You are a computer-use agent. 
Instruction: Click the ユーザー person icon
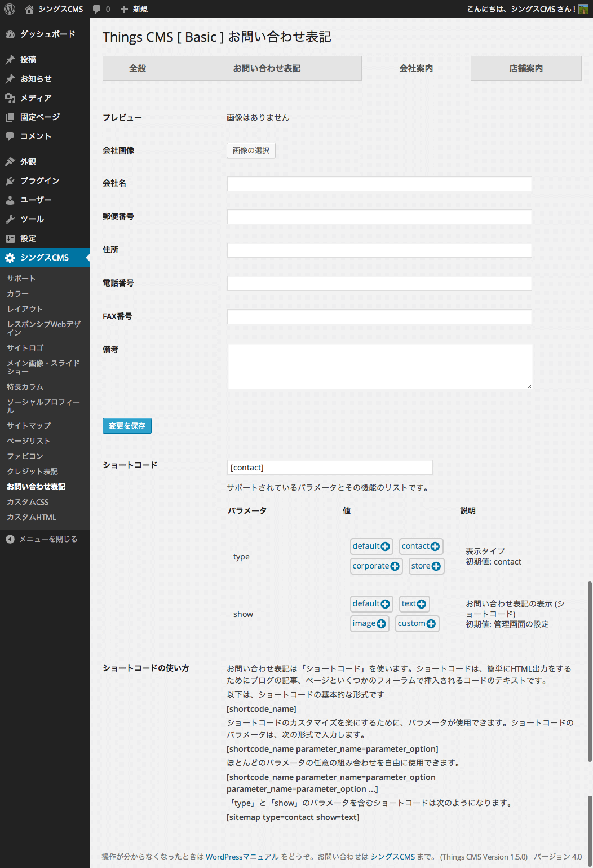tap(10, 200)
